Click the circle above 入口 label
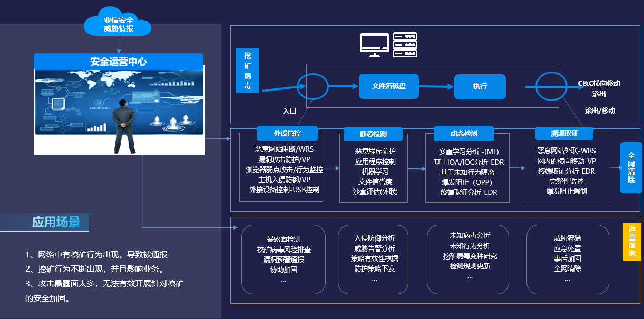This screenshot has height=319, width=644. (x=313, y=86)
